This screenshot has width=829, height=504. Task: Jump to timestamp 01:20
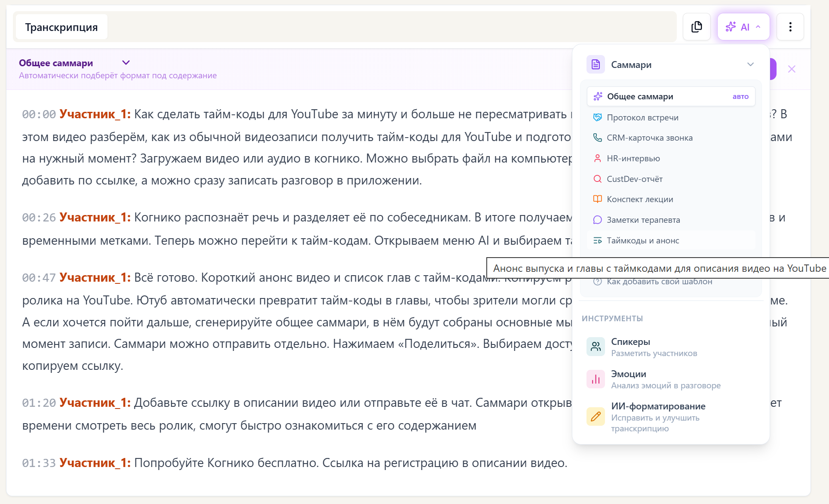tap(39, 403)
